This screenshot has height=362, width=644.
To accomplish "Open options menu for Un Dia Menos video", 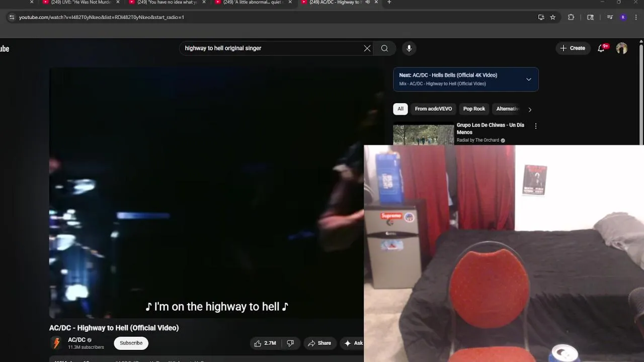I will pyautogui.click(x=535, y=126).
